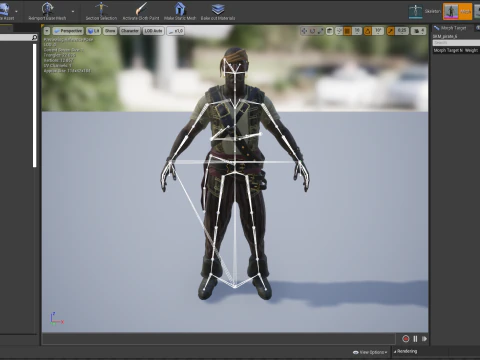
Task: Click the left panel vertical scrollbar
Action: tap(34, 105)
